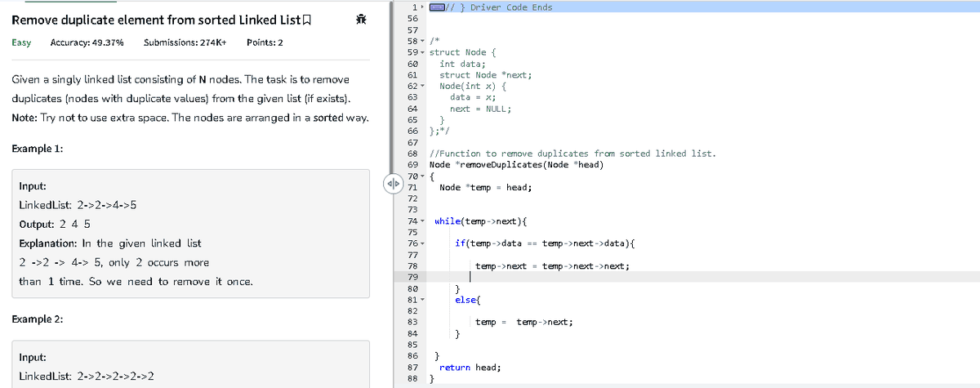Click the 'Note: Try not to use extra space' line

(189, 118)
